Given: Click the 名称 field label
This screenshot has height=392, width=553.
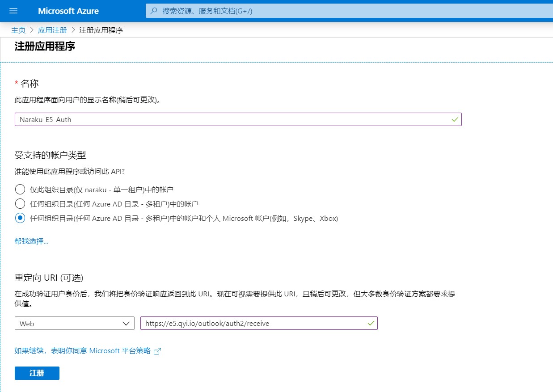Looking at the screenshot, I should coord(30,84).
